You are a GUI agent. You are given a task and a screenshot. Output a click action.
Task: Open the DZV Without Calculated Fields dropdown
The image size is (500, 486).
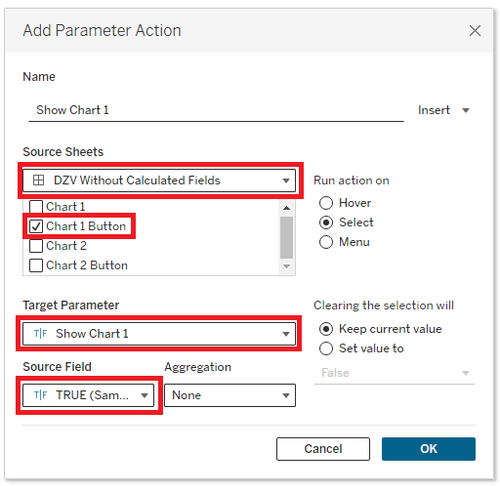tap(159, 180)
